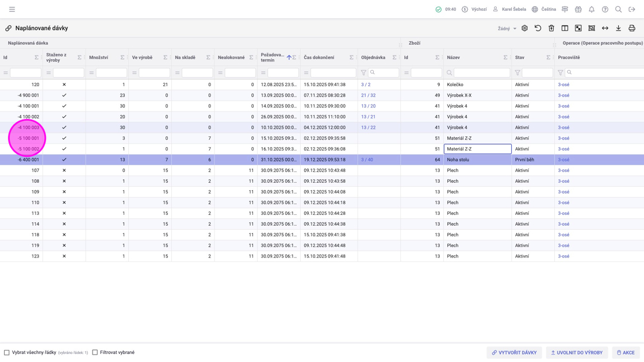644x362 pixels.
Task: Click the notifications bell icon
Action: (591, 9)
